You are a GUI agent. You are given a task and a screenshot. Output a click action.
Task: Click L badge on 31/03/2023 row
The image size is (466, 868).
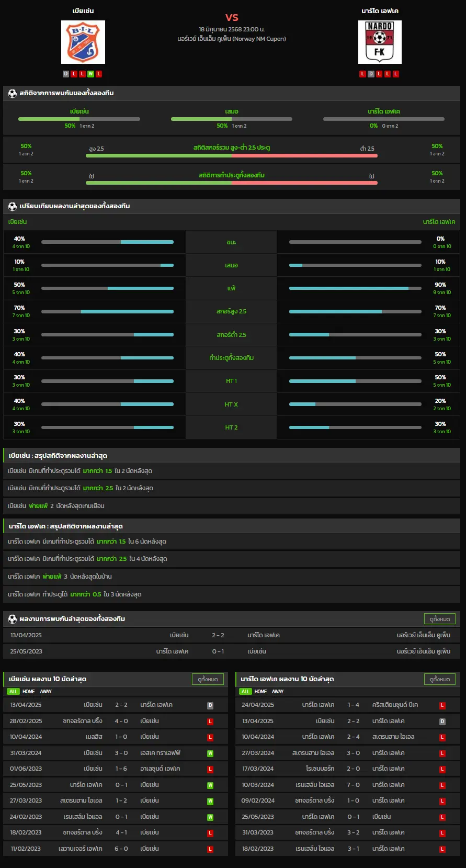click(x=442, y=833)
